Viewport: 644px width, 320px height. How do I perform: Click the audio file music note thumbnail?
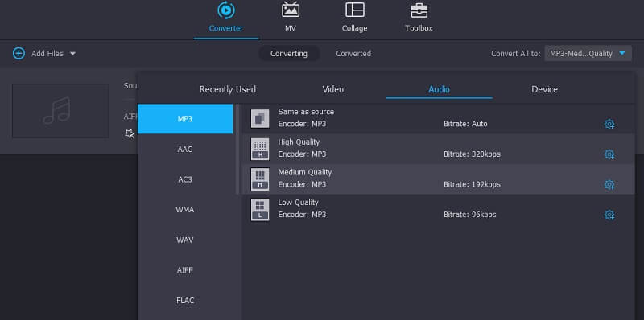(61, 111)
